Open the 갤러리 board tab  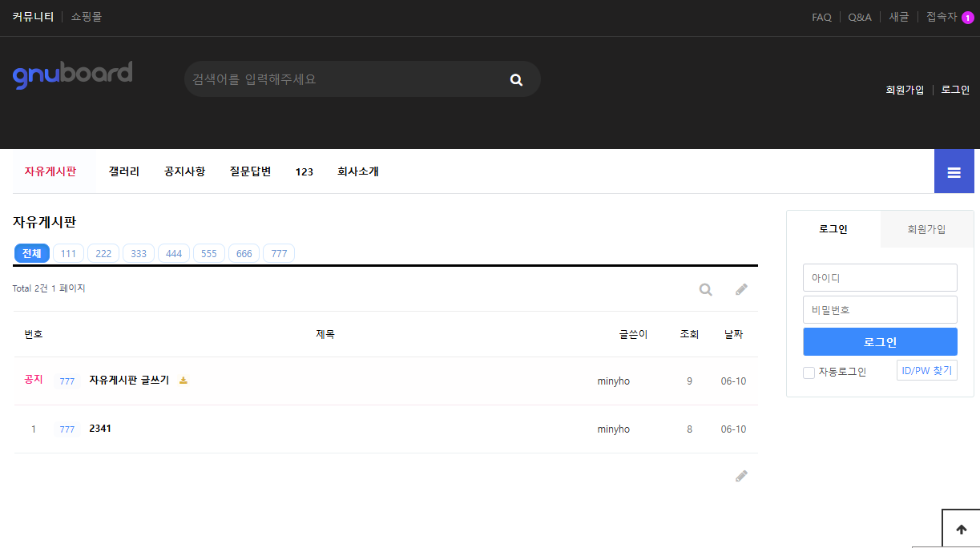pyautogui.click(x=123, y=171)
